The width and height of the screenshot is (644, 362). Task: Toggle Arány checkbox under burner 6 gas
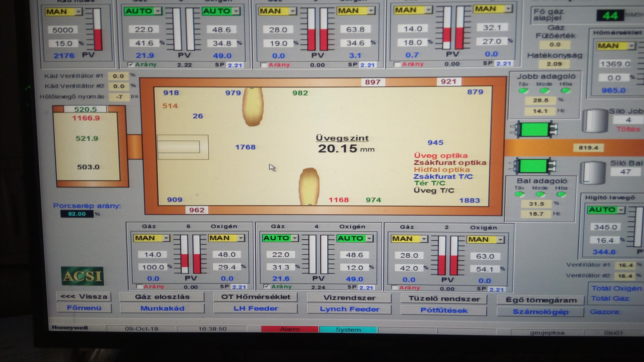[140, 287]
